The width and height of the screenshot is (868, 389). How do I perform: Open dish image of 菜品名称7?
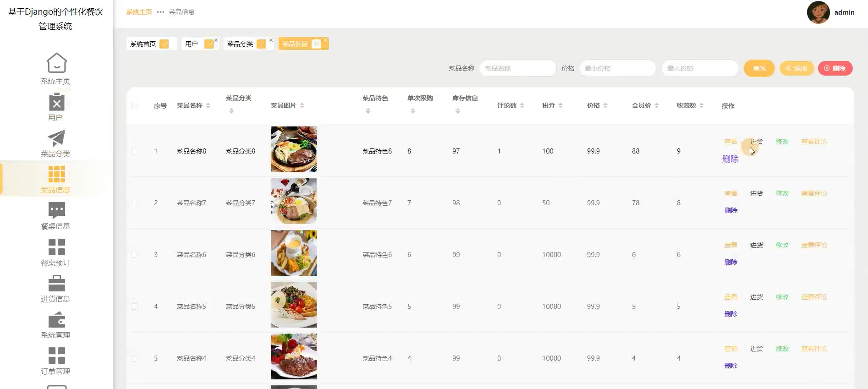pyautogui.click(x=294, y=201)
